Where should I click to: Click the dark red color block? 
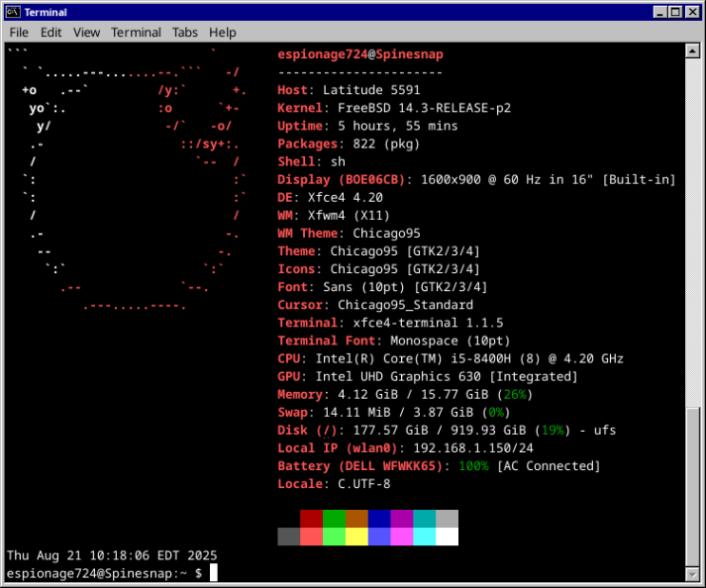tap(312, 519)
